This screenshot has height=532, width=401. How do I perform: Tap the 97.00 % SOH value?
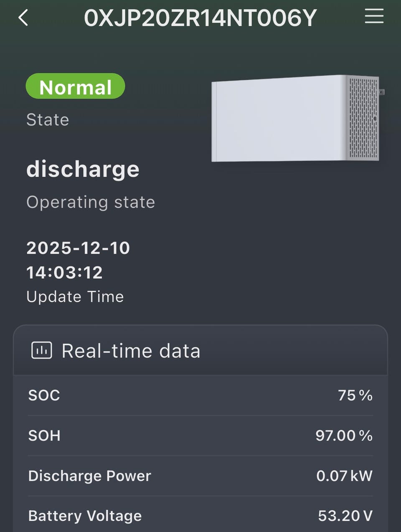[344, 435]
